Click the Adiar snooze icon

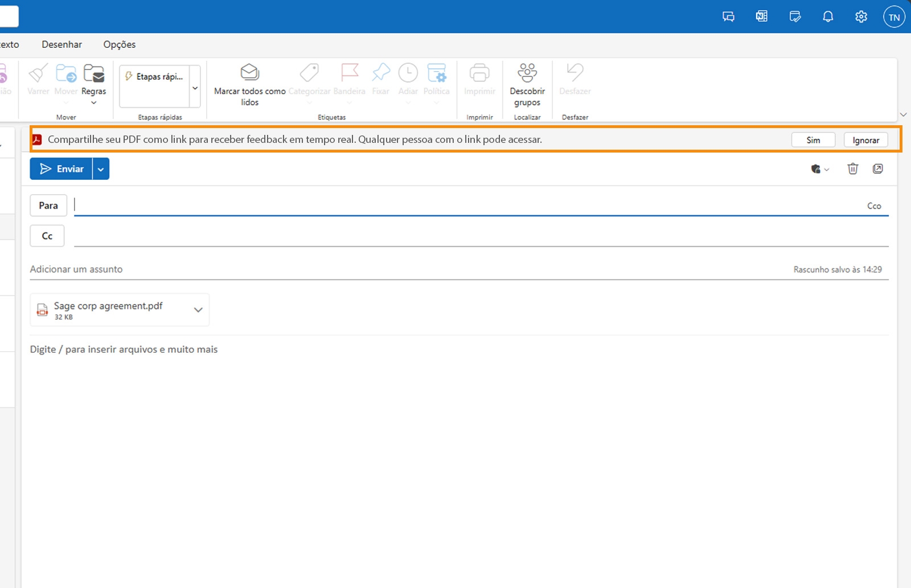tap(408, 74)
